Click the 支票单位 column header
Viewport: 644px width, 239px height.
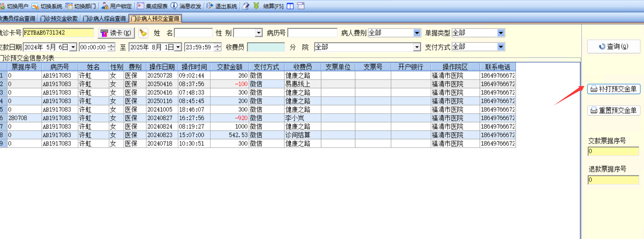click(338, 67)
